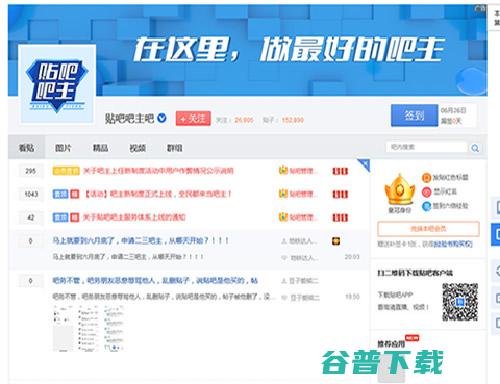
Task: Click the search magnifier icon
Action: (475, 148)
